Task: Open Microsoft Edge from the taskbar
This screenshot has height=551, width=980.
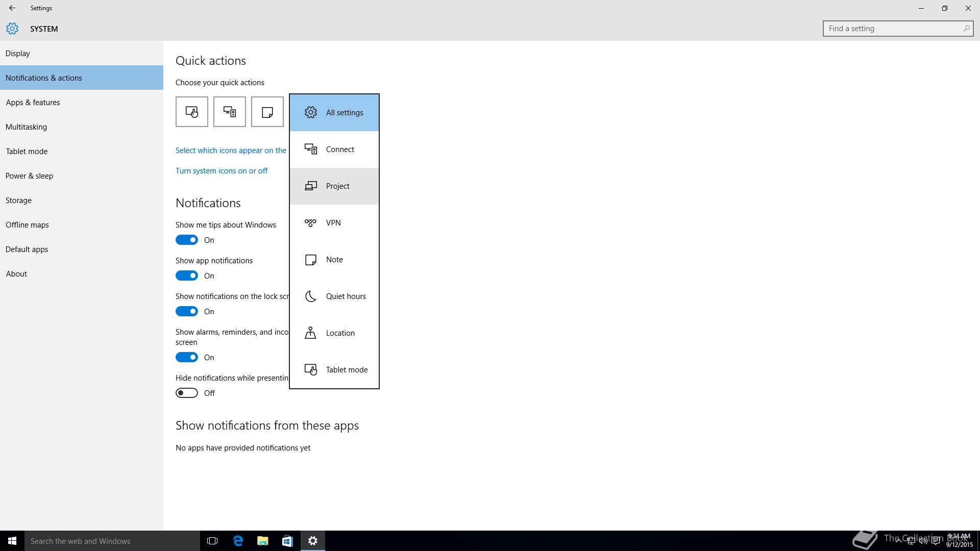Action: click(x=238, y=541)
